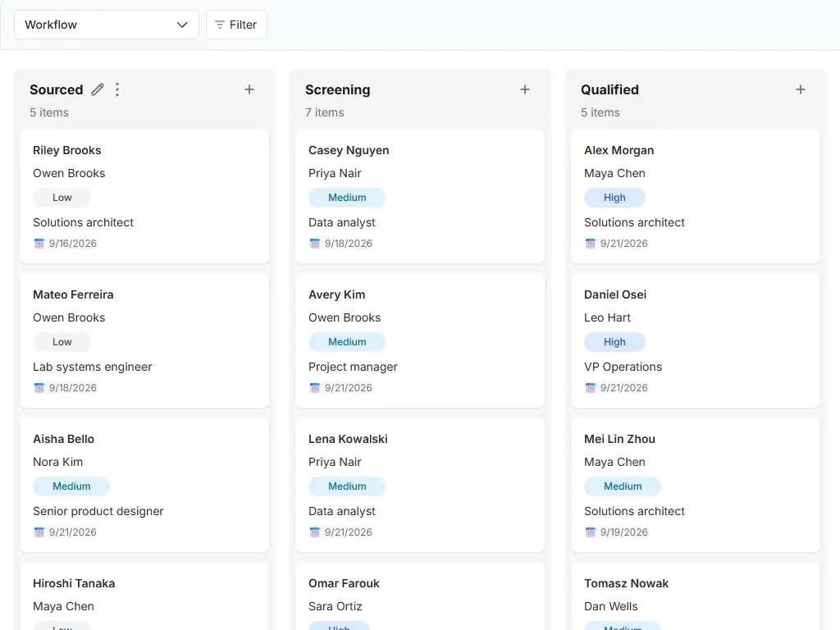Click Medium badge on Avery Kim card

(x=347, y=342)
